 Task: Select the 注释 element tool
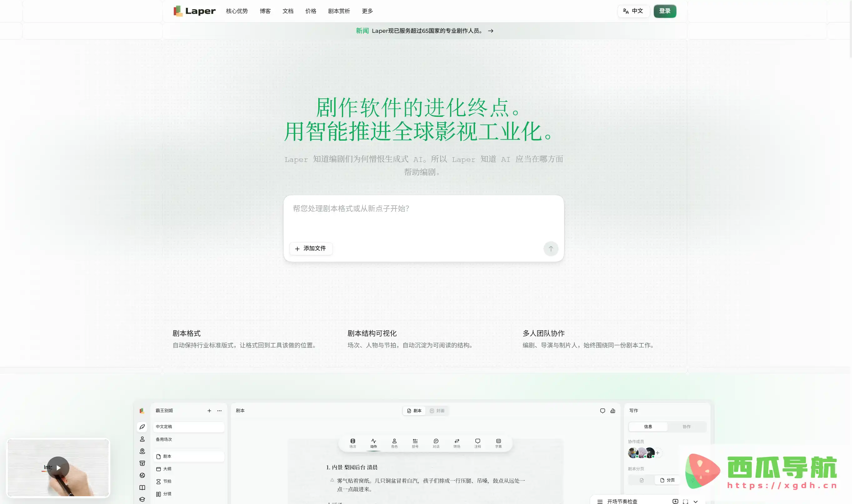(477, 443)
